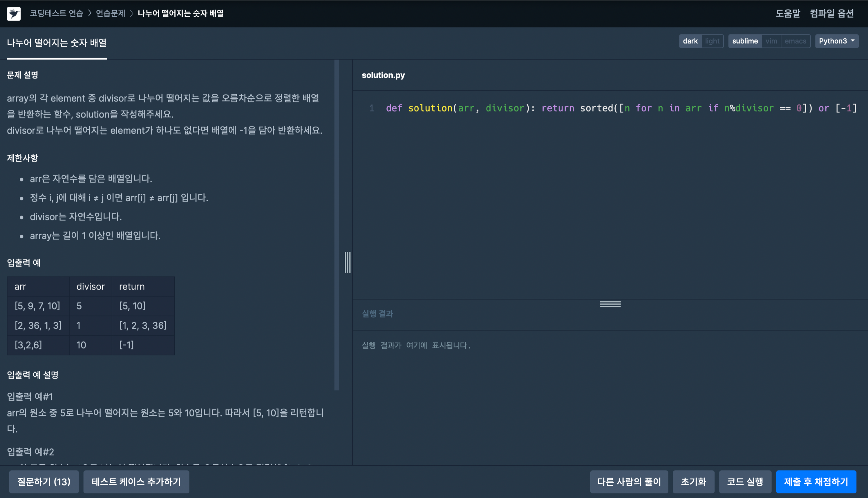Viewport: 868px width, 498px height.
Task: Click 테스트 케이스 추가하기 button
Action: coord(136,481)
